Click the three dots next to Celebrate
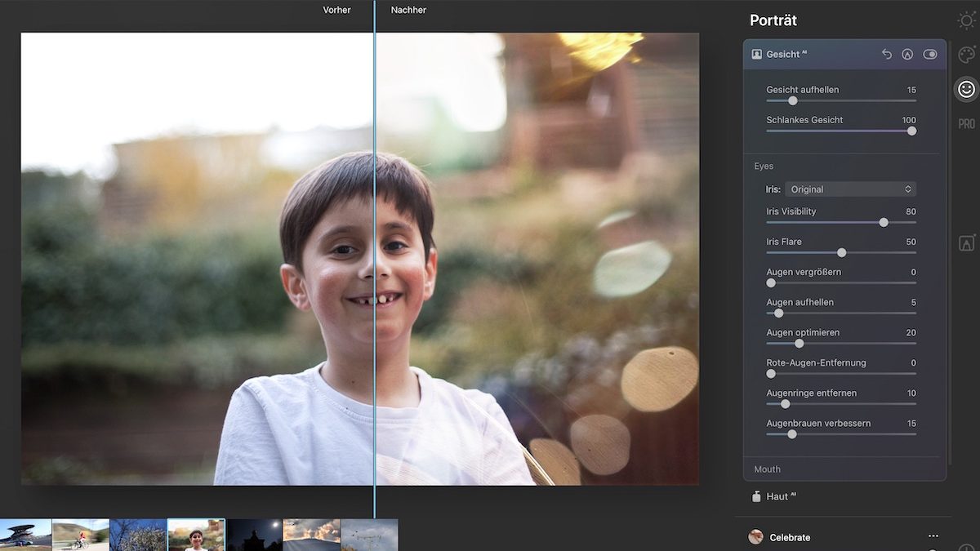The height and width of the screenshot is (551, 980). [x=933, y=536]
